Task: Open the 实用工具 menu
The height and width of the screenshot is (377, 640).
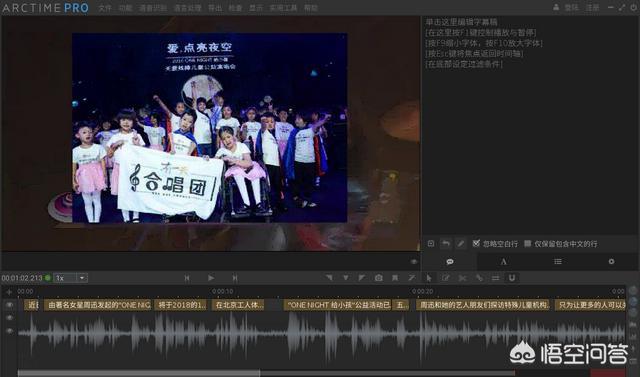Action: 283,8
